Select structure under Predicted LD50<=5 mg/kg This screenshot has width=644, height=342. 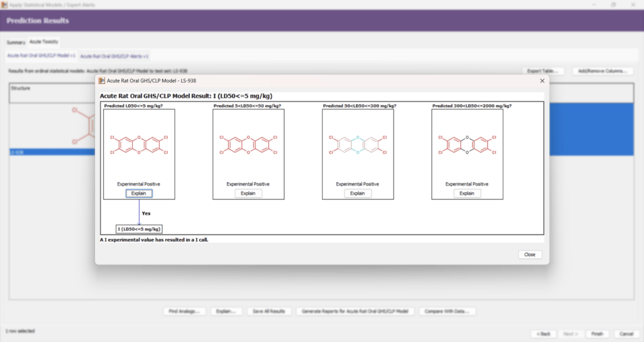[x=138, y=144]
